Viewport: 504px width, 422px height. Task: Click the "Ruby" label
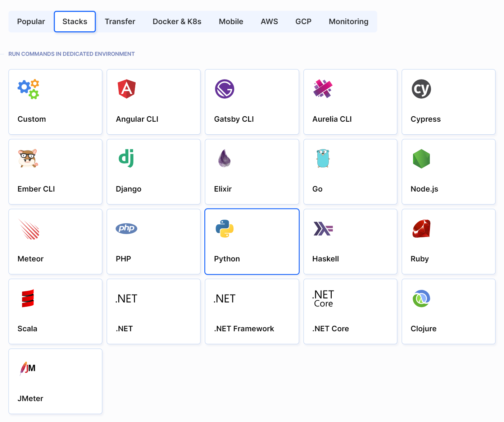coord(420,259)
